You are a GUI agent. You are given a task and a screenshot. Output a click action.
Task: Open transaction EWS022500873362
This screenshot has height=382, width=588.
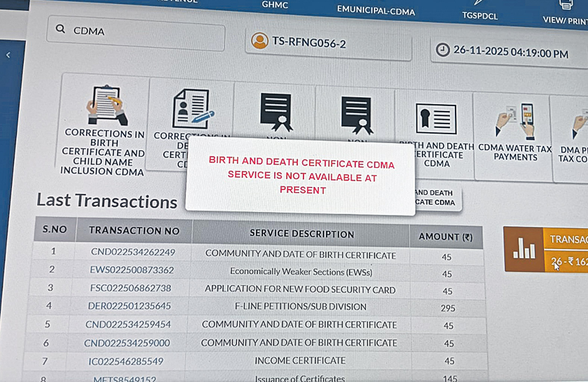click(132, 270)
